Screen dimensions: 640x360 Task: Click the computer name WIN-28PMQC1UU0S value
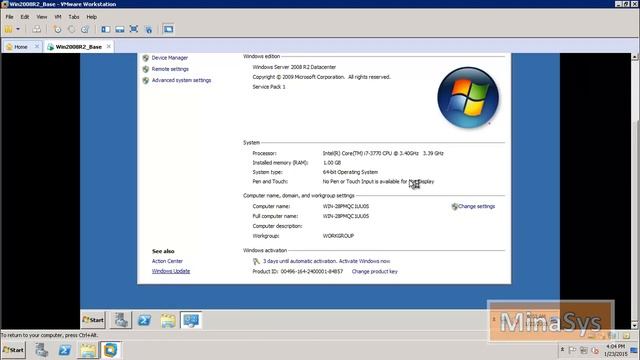click(x=346, y=207)
